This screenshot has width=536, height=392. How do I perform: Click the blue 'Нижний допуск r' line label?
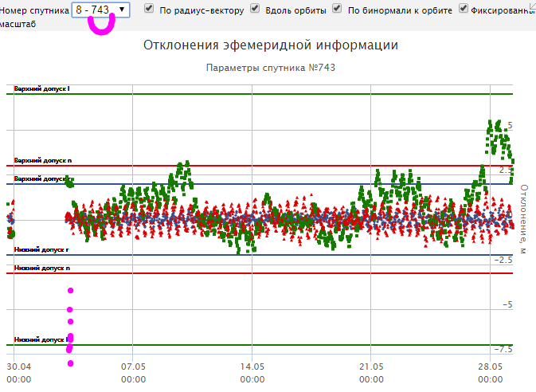pyautogui.click(x=41, y=250)
